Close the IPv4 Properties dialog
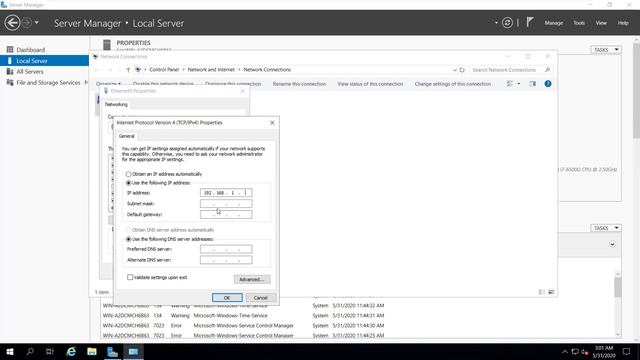 click(272, 122)
